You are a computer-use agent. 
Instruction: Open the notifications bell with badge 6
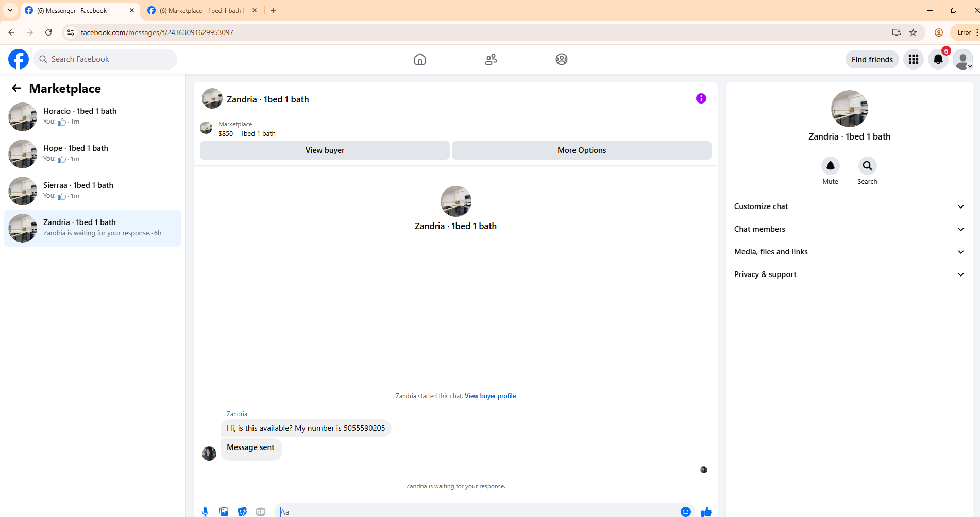938,59
